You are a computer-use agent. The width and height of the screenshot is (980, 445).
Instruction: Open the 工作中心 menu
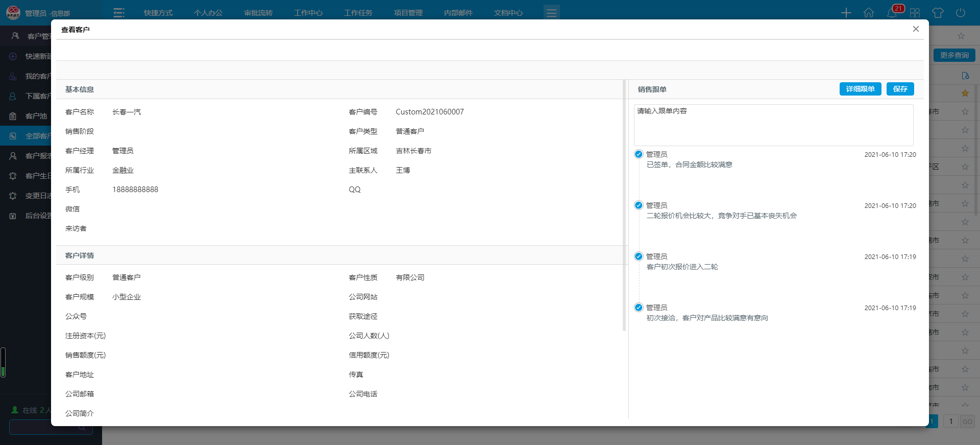point(308,13)
